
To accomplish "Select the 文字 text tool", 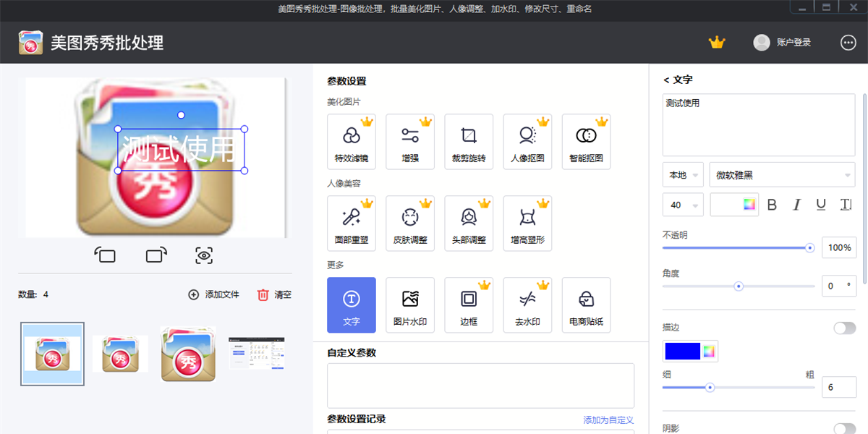I will pyautogui.click(x=352, y=305).
